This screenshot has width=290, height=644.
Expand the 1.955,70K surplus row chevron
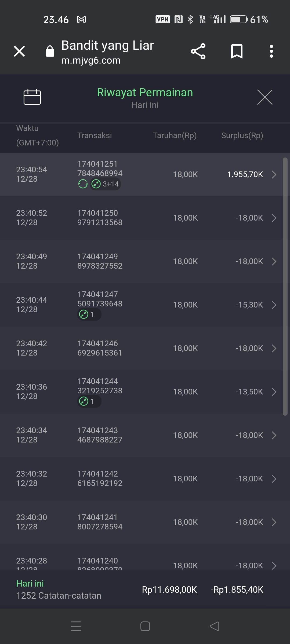pos(274,174)
